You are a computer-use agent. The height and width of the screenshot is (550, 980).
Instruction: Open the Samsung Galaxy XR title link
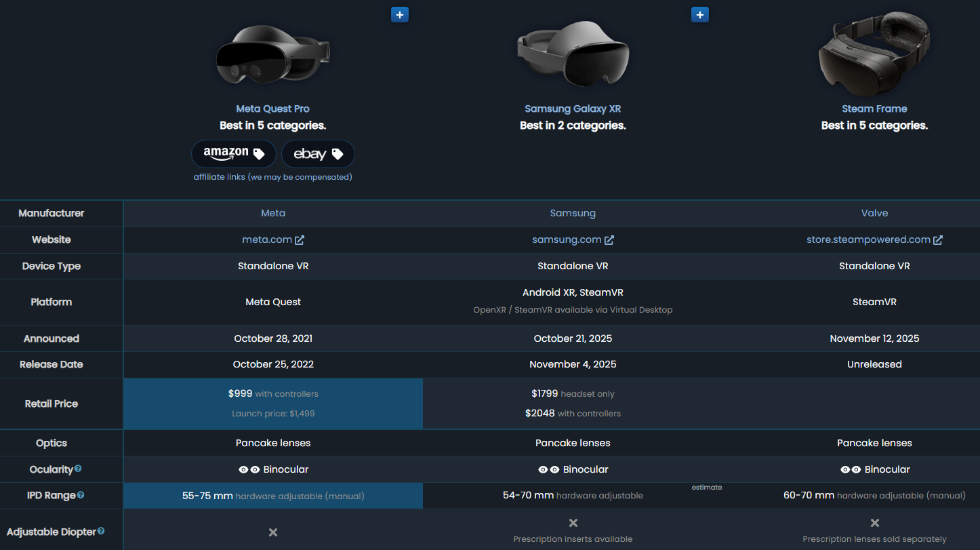[573, 109]
